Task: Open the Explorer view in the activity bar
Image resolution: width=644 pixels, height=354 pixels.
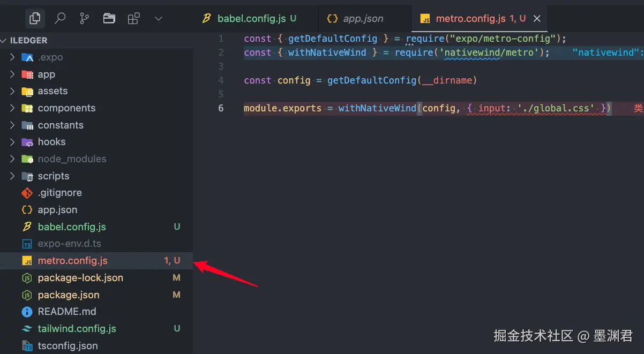Action: [x=35, y=19]
